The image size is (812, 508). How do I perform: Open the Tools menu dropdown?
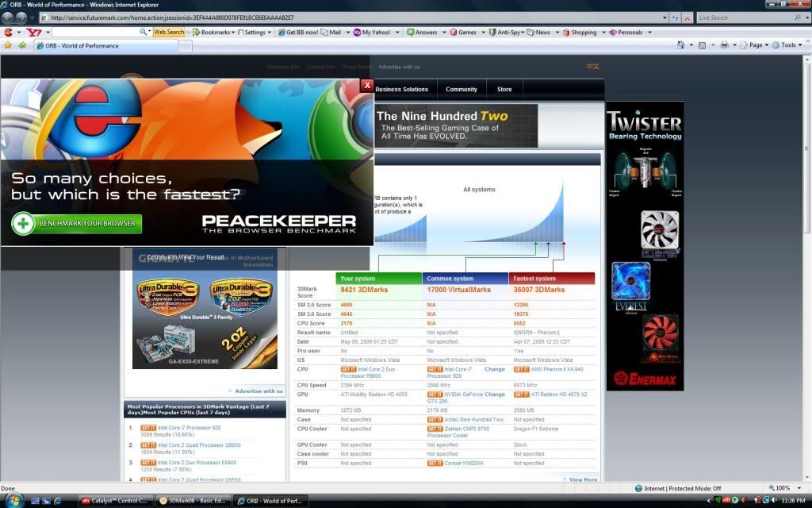[787, 45]
